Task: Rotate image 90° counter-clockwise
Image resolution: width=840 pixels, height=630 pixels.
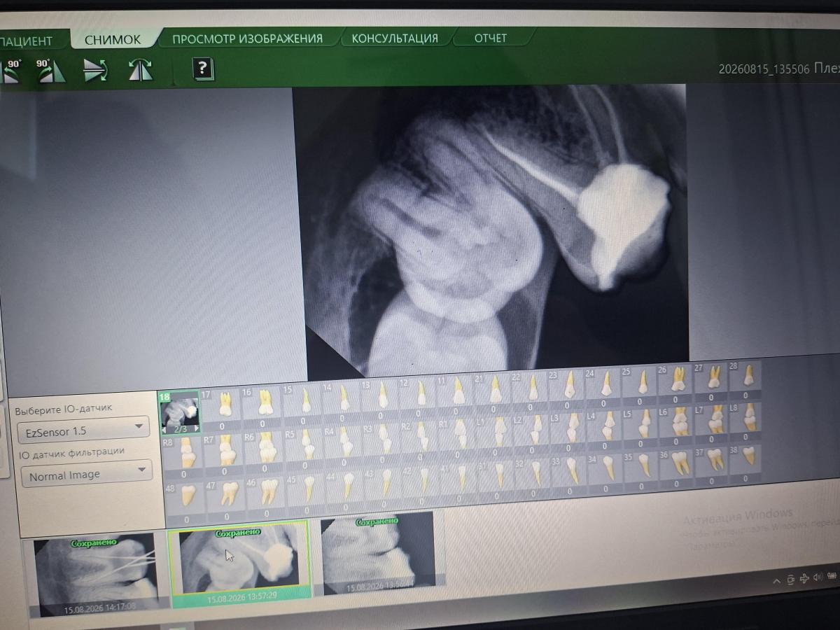Action: (x=10, y=71)
